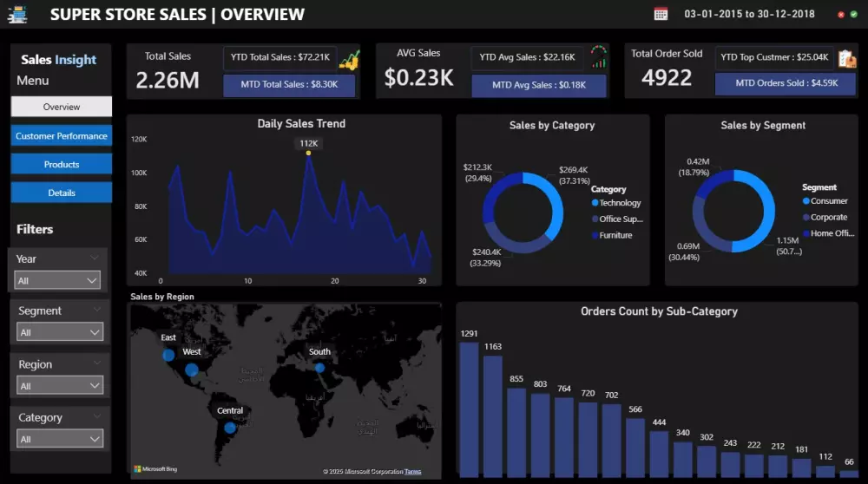Open the Overview page
The width and height of the screenshot is (868, 484).
pos(62,107)
